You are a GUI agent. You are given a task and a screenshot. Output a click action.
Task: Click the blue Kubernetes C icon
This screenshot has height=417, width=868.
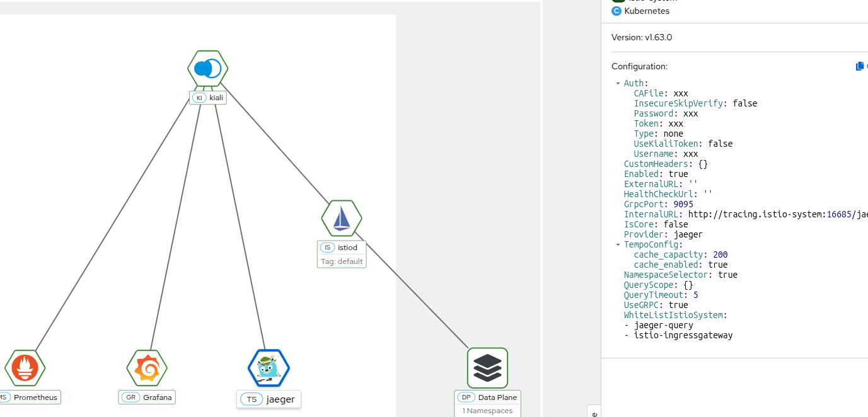pyautogui.click(x=616, y=11)
